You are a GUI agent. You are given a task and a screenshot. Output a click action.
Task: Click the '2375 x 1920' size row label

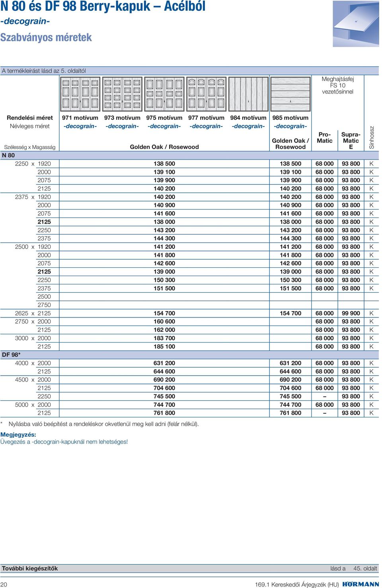click(33, 197)
